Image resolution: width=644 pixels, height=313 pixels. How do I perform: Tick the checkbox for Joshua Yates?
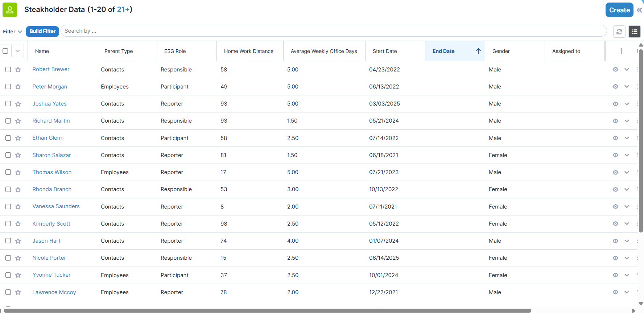tap(8, 103)
